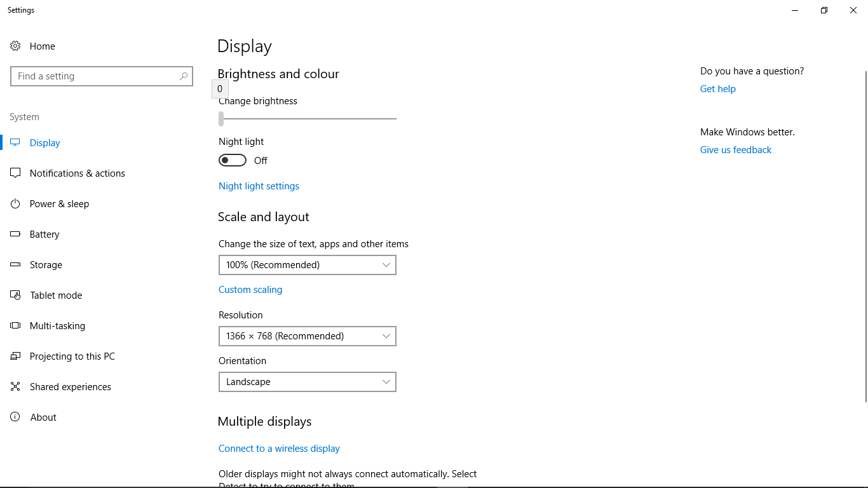Open Multi-tasking via its sidebar icon
Screen dimensions: 868x488
pos(15,325)
